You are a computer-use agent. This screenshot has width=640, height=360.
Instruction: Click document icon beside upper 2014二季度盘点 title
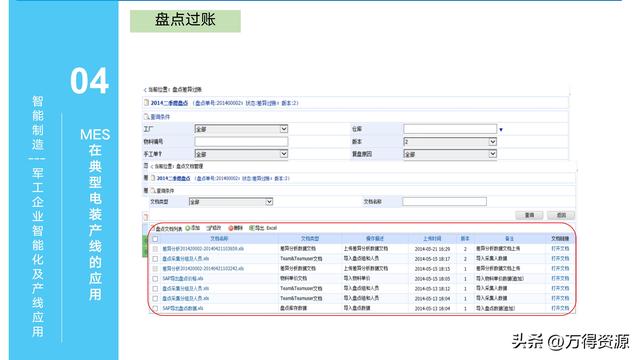(x=147, y=103)
